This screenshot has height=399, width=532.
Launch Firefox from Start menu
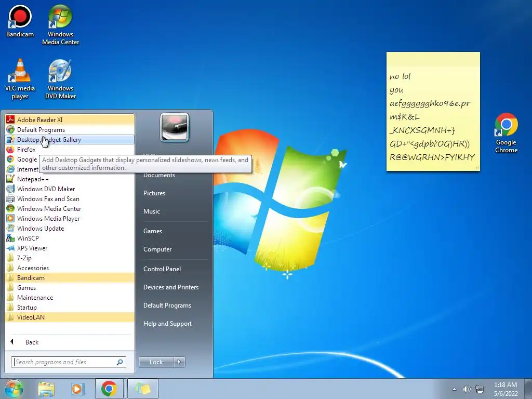click(x=70, y=149)
